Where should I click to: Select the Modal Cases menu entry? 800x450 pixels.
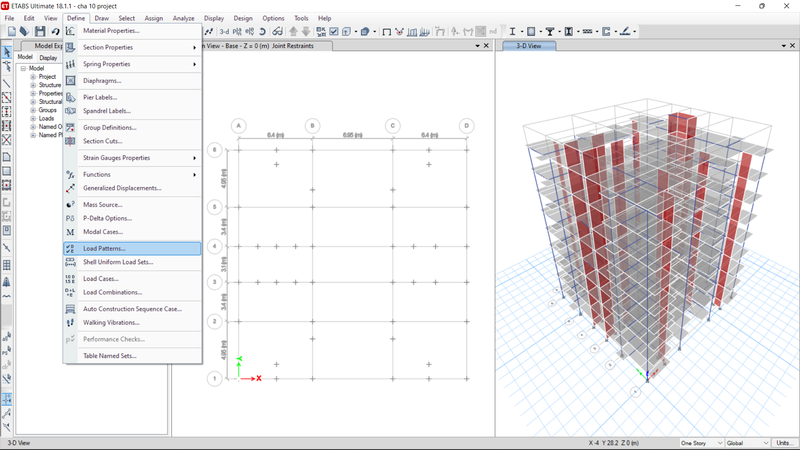point(132,232)
